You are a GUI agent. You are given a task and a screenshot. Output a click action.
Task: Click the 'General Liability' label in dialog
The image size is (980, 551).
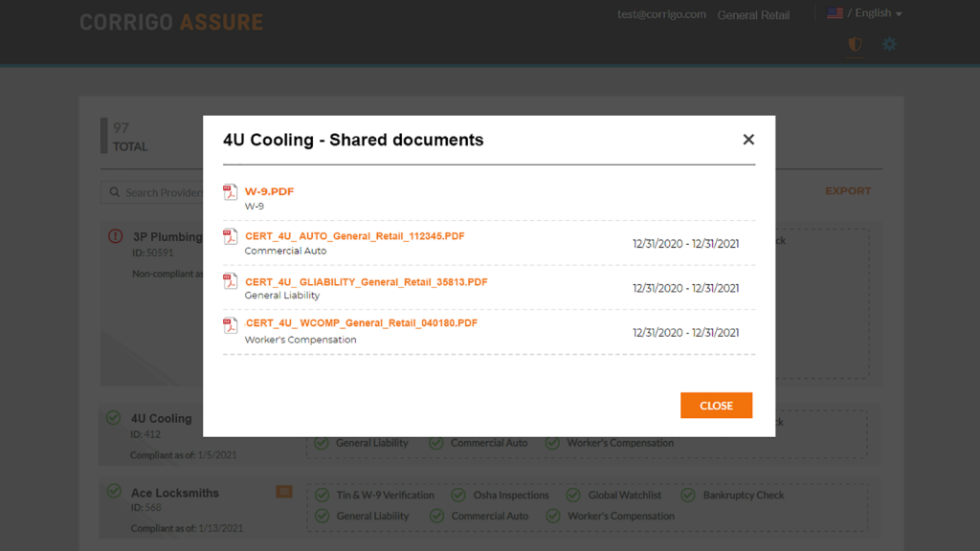(282, 295)
